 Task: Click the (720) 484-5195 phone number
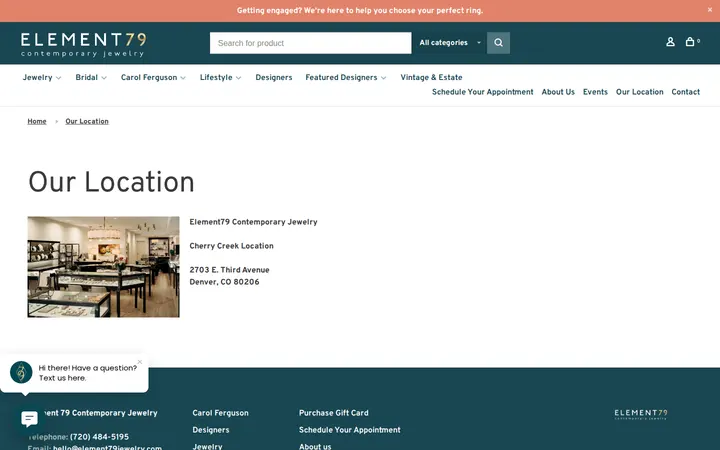pyautogui.click(x=99, y=437)
